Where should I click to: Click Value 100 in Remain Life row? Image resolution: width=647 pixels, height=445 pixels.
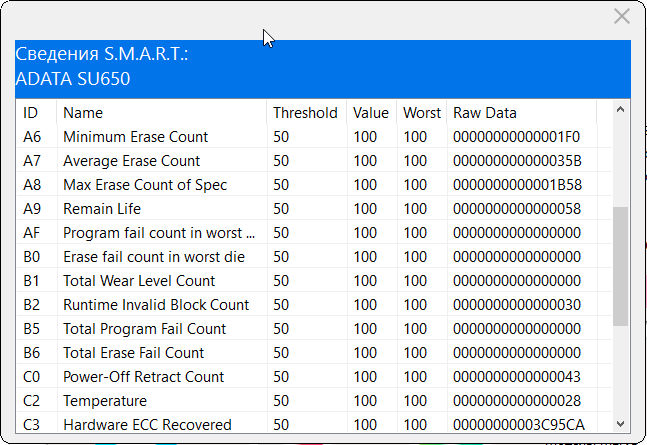pyautogui.click(x=365, y=208)
